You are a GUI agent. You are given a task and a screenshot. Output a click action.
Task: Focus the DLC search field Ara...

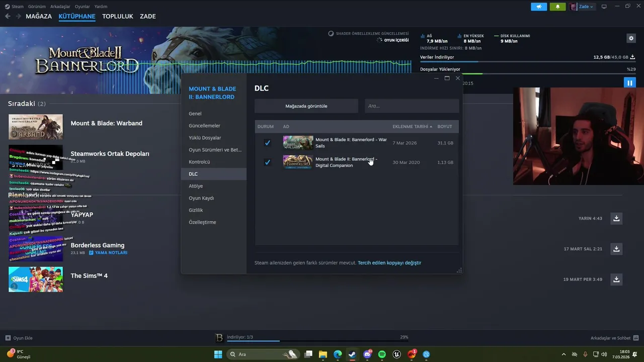tap(412, 106)
